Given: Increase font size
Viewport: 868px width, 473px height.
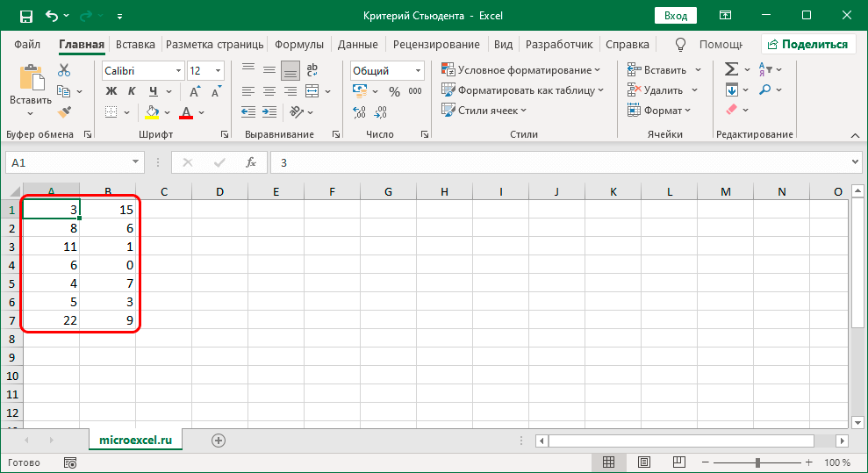Looking at the screenshot, I should (194, 91).
